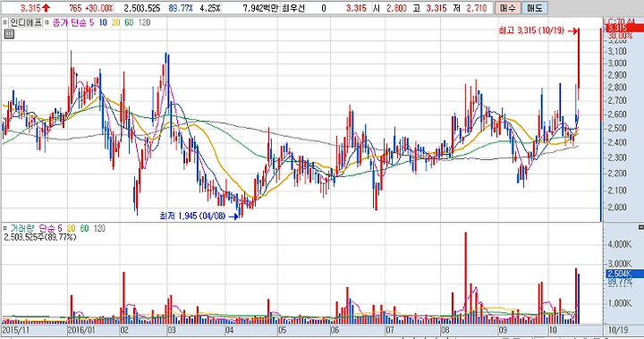This screenshot has height=339, width=644.
Task: Click the 4.25% value in header
Action: point(209,8)
